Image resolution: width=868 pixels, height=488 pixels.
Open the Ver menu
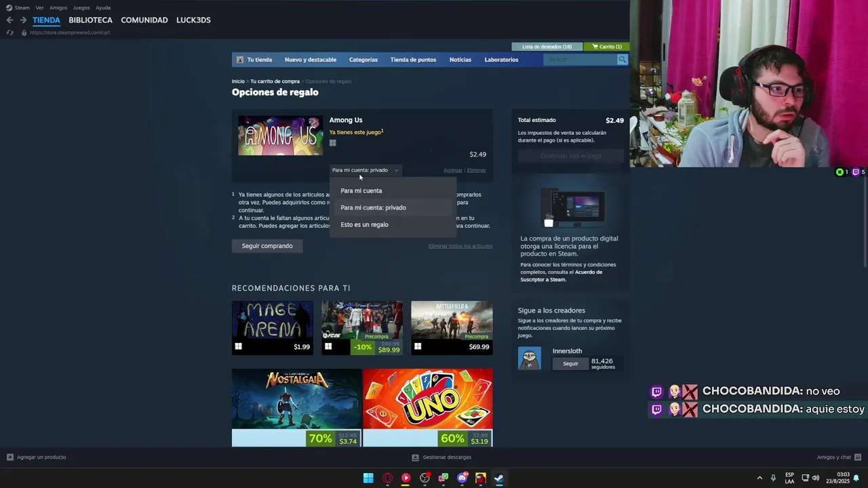[39, 7]
